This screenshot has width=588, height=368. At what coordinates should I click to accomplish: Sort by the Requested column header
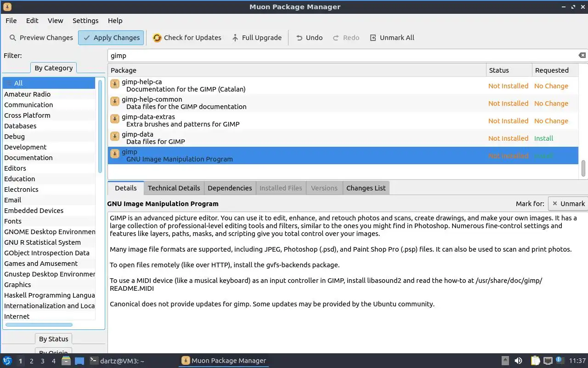tap(554, 70)
